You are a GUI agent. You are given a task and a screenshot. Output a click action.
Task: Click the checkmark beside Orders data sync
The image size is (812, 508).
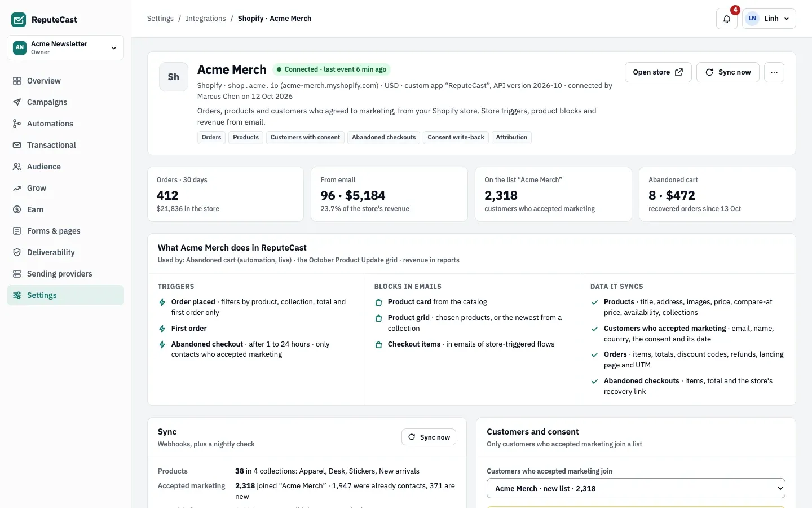tap(594, 355)
